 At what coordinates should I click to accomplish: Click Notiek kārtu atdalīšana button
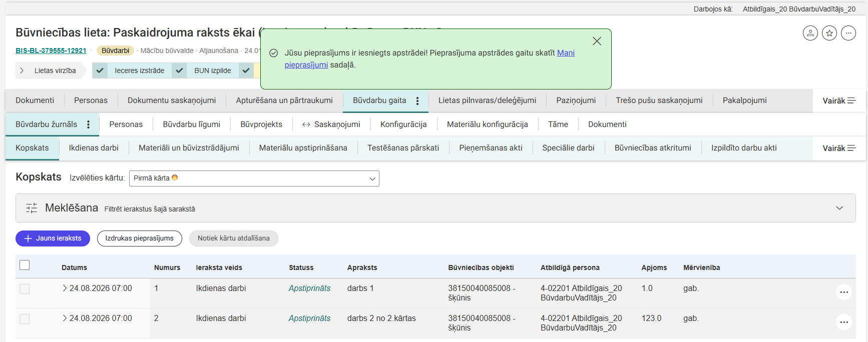233,238
